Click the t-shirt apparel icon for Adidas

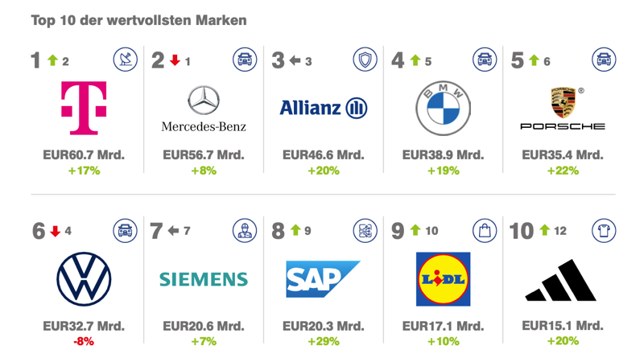pyautogui.click(x=604, y=231)
